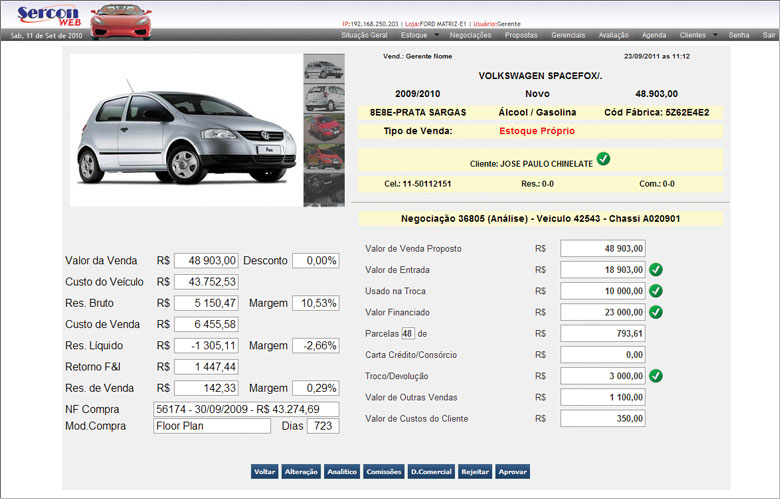
Task: Open Gerenciais menu
Action: click(x=568, y=35)
